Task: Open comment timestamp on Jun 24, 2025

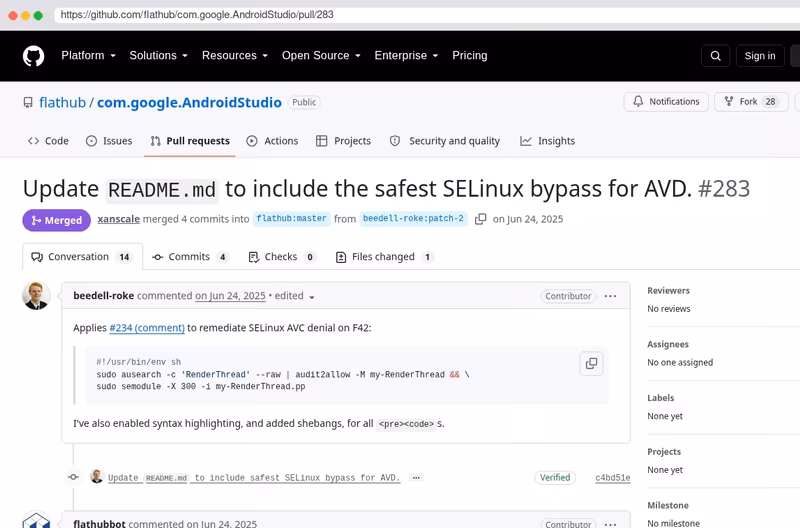Action: pos(230,296)
